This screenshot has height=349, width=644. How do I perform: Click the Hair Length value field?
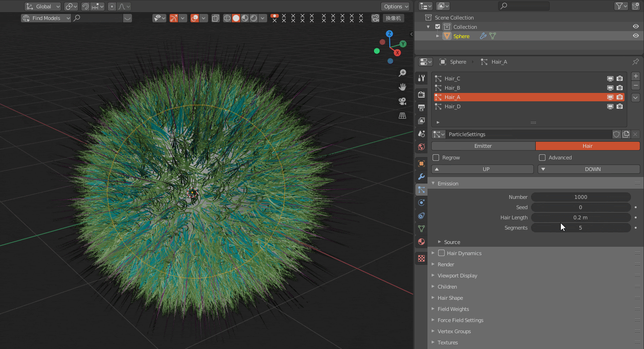coord(580,217)
